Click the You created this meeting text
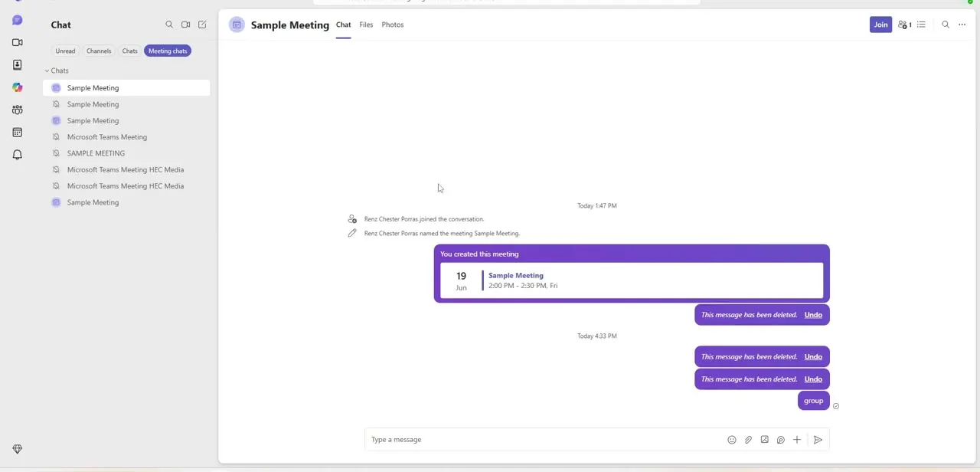 479,254
